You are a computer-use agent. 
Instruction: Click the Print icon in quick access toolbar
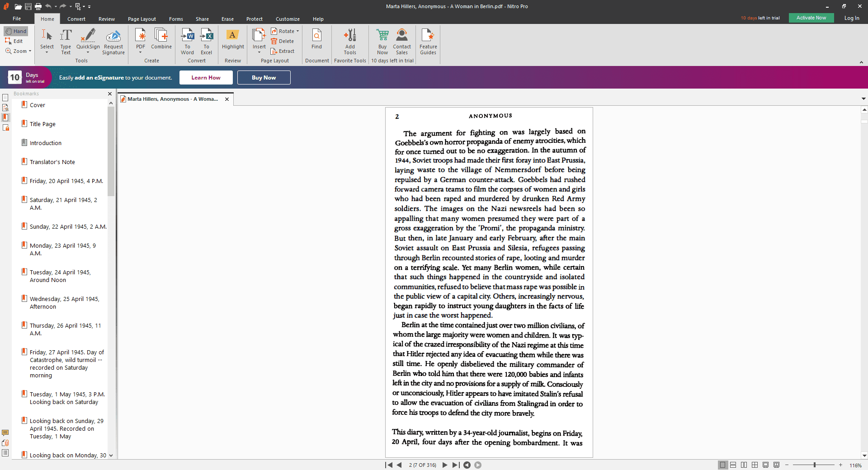pyautogui.click(x=38, y=6)
